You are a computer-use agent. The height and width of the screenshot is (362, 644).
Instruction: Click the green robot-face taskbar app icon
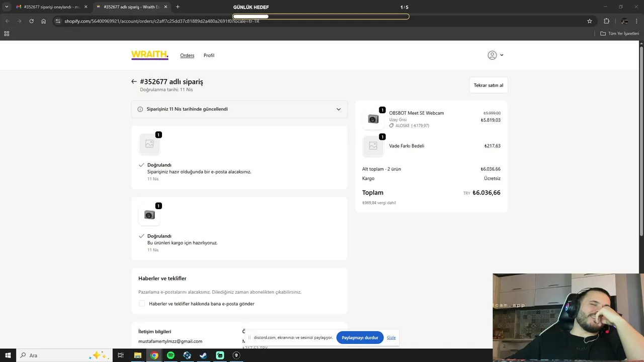(x=220, y=355)
